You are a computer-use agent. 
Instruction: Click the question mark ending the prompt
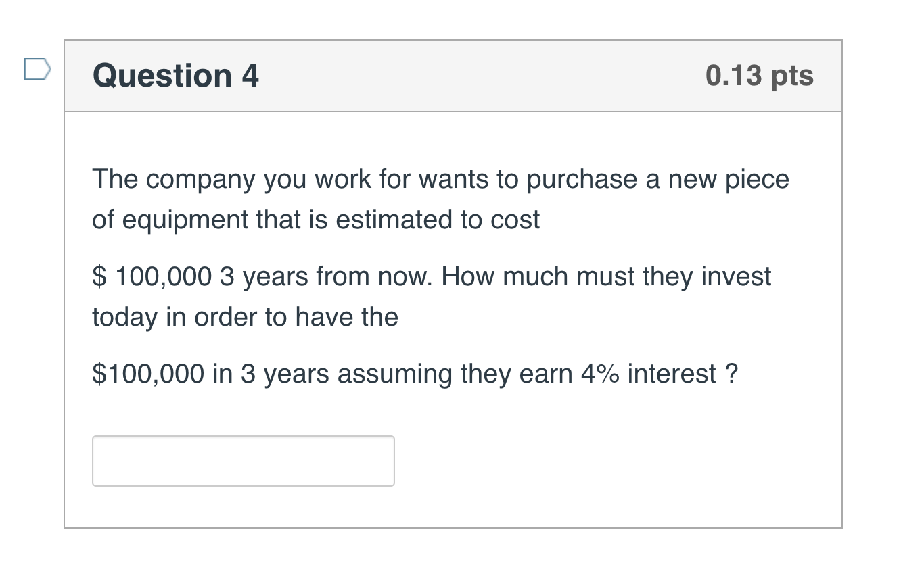[731, 374]
